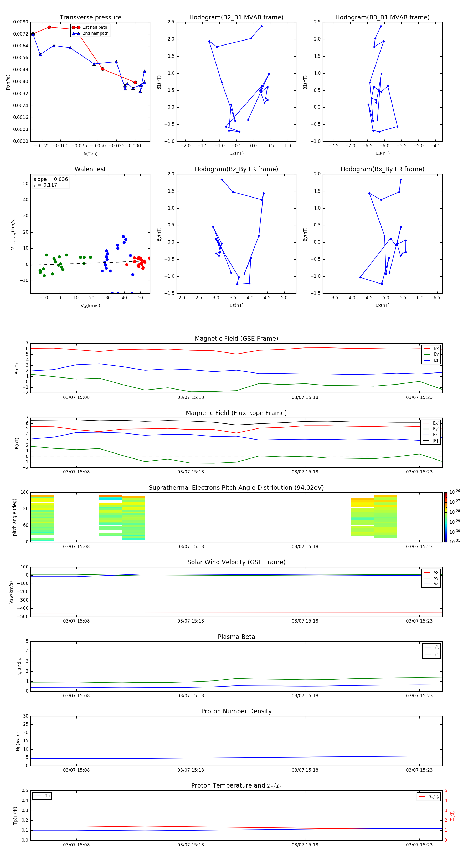Image resolution: width=473 pixels, height=868 pixels.
Task: Select the 'By' entry in GSE legend
Action: [x=431, y=354]
